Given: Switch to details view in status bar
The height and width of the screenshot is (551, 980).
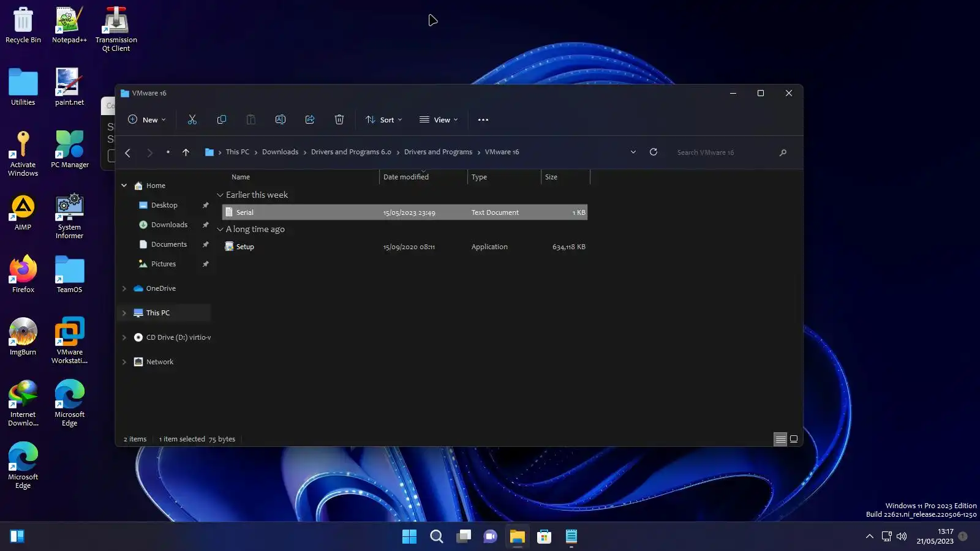Looking at the screenshot, I should tap(780, 439).
